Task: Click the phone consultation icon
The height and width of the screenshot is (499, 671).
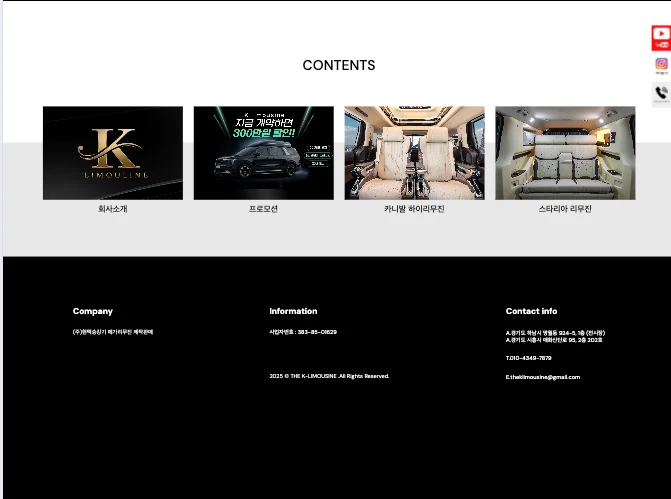Action: coord(661,94)
